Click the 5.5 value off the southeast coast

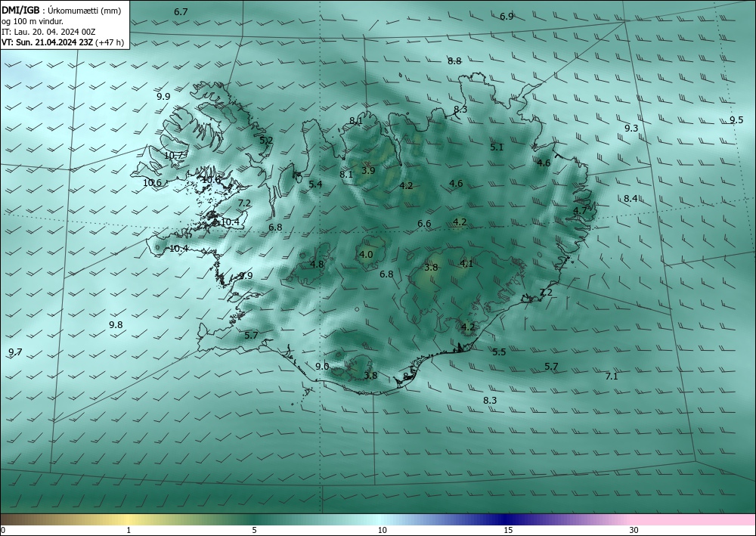coord(499,352)
